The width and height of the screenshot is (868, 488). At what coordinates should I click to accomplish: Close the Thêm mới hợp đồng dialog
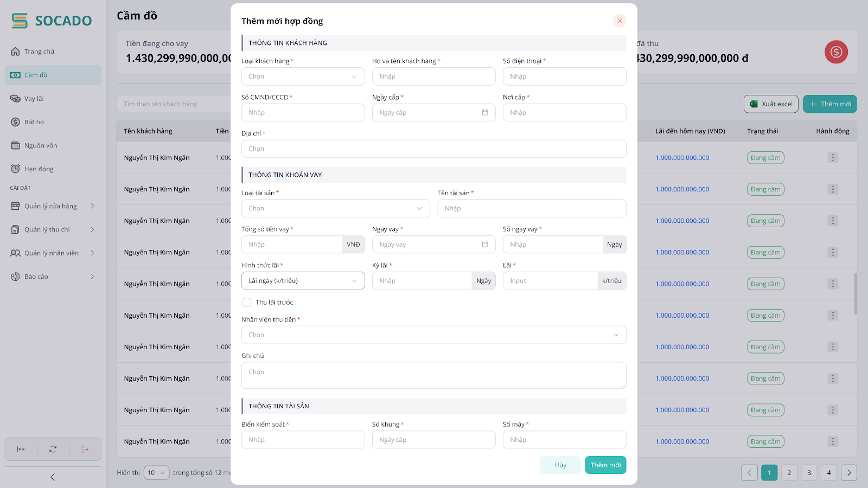pyautogui.click(x=620, y=21)
